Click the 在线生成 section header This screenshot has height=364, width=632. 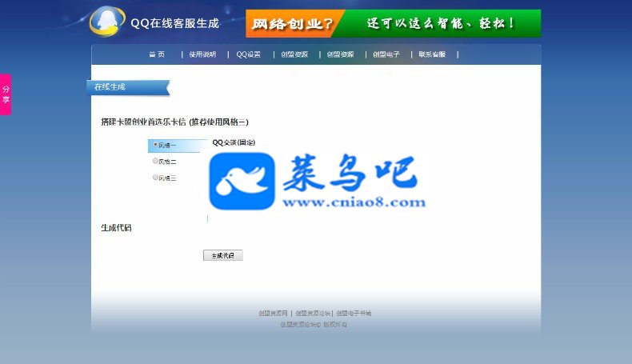[128, 87]
